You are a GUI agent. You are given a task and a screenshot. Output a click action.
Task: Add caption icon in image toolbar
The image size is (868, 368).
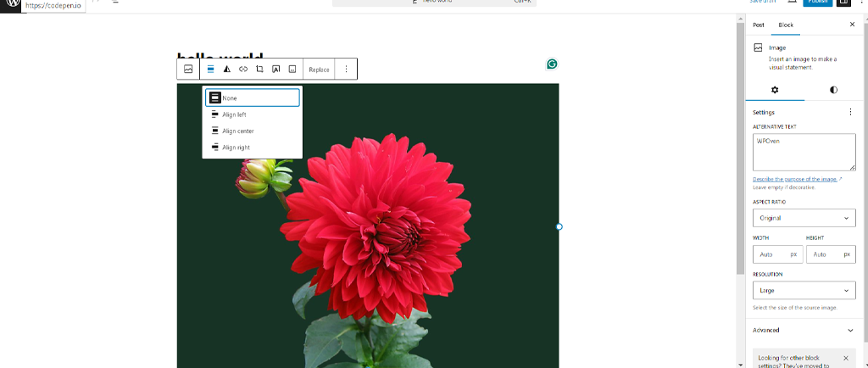(x=292, y=70)
